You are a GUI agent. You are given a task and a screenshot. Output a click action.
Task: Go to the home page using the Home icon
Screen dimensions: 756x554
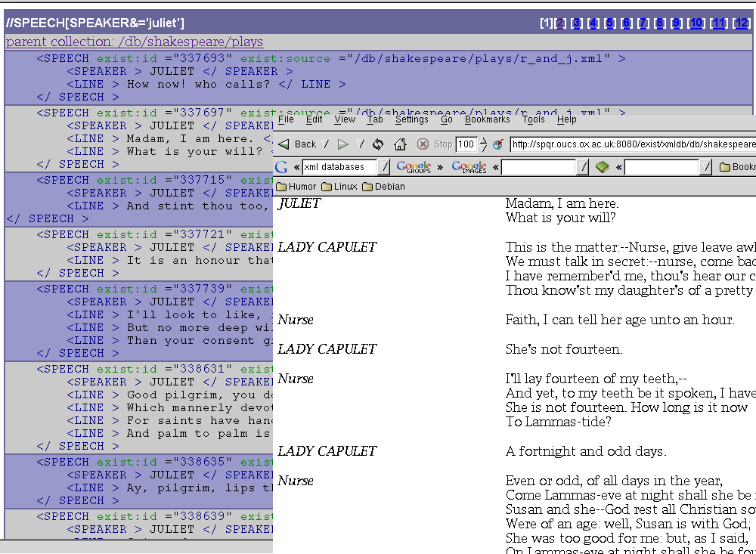tap(400, 143)
